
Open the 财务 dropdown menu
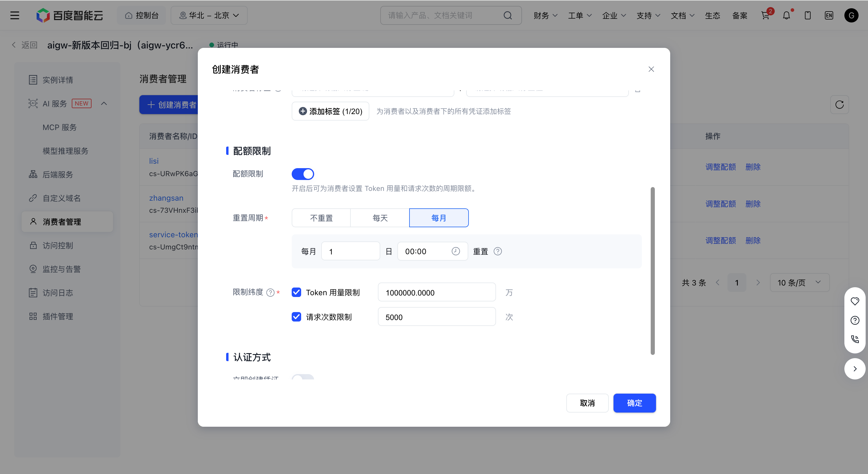[545, 16]
